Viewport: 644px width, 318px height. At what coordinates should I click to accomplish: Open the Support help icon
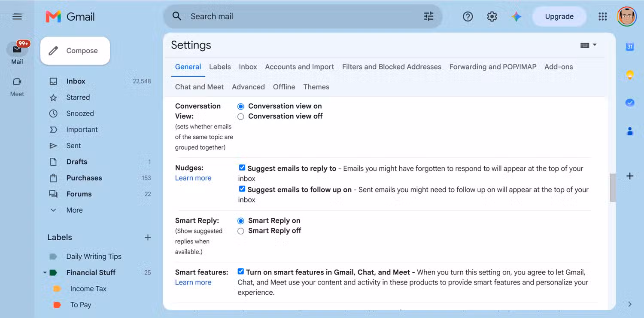pos(468,17)
